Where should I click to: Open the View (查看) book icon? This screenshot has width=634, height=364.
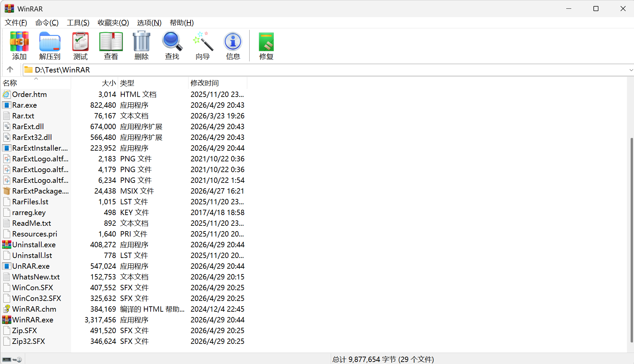[x=111, y=46]
